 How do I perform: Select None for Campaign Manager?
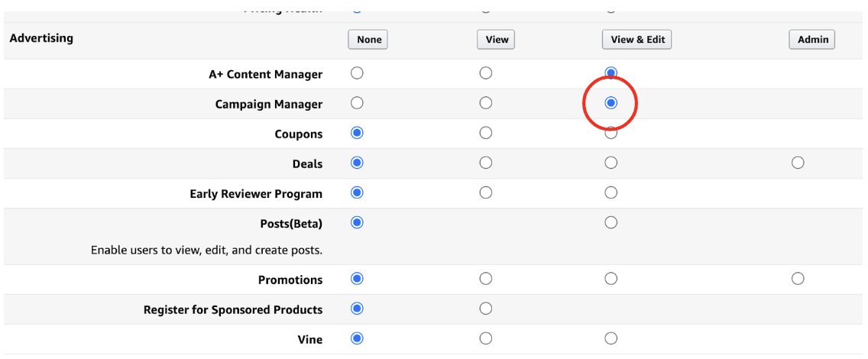coord(357,103)
